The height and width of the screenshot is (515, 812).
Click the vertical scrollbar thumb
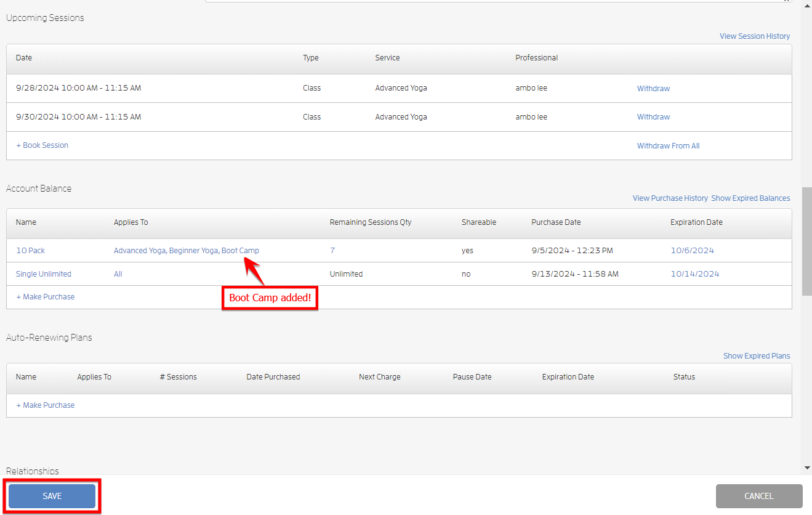tap(807, 241)
